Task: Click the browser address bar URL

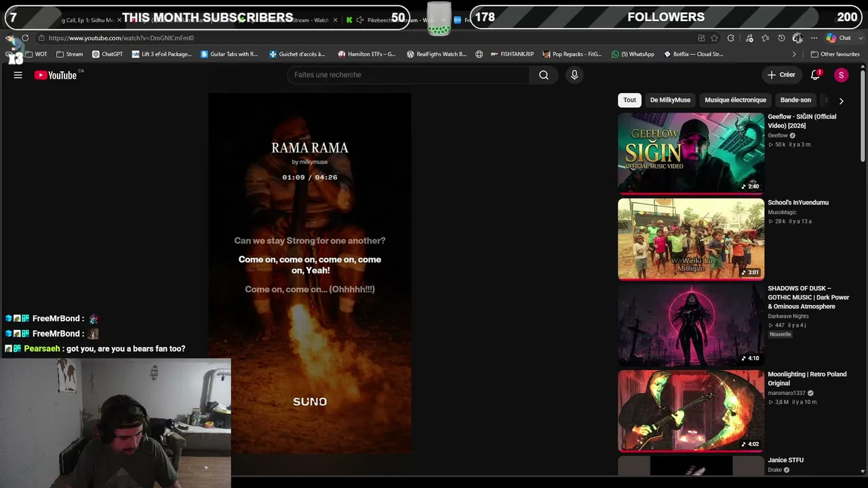Action: 121,38
